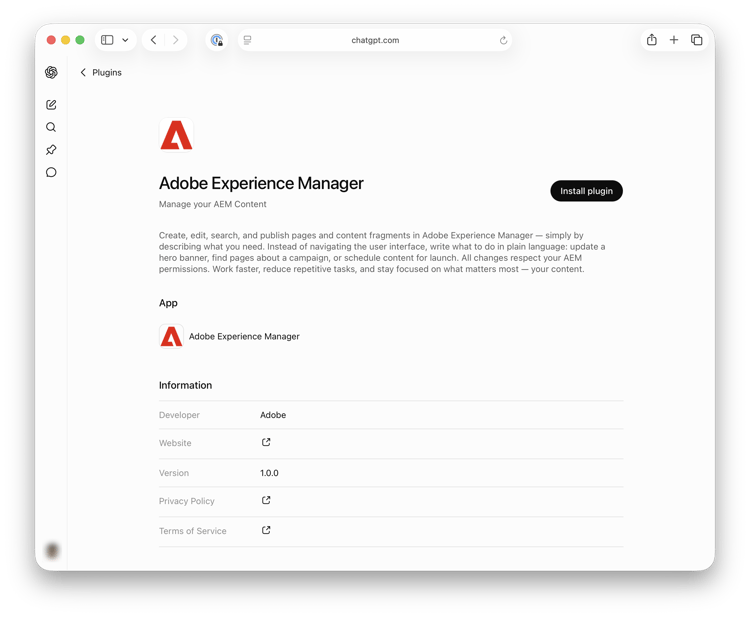Reload the page with the refresh icon

(x=503, y=40)
